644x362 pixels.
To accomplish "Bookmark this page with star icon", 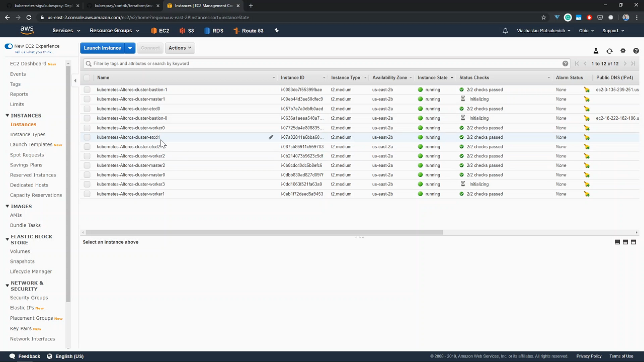I will [x=543, y=17].
